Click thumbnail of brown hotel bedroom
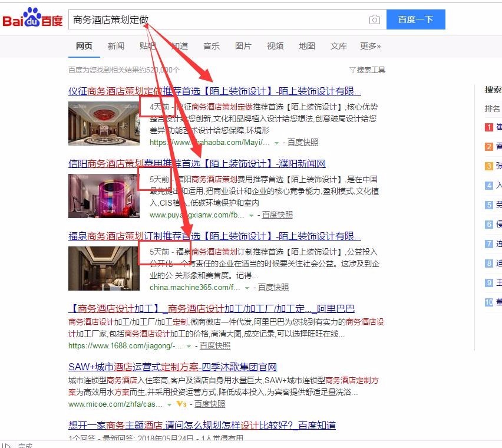 [104, 268]
